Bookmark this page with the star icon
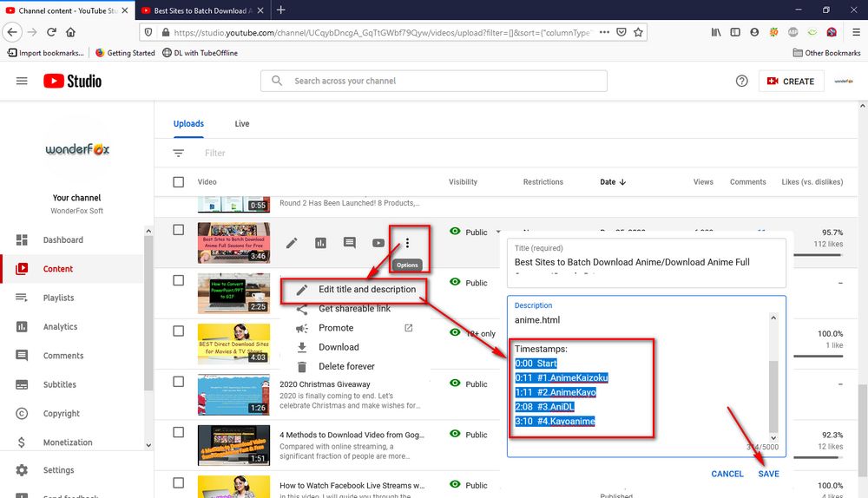The height and width of the screenshot is (498, 868). pyautogui.click(x=638, y=32)
